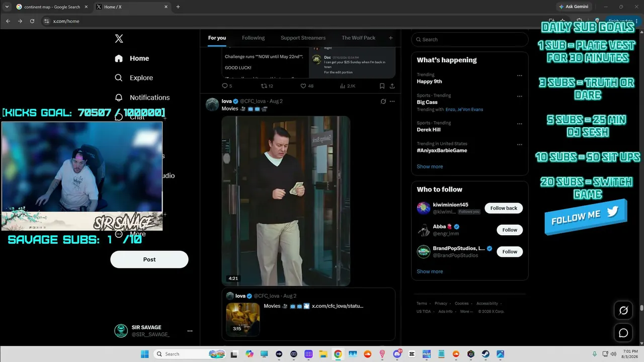Open the #AniyaxBarbieGame trend
The width and height of the screenshot is (644, 362).
click(x=442, y=150)
